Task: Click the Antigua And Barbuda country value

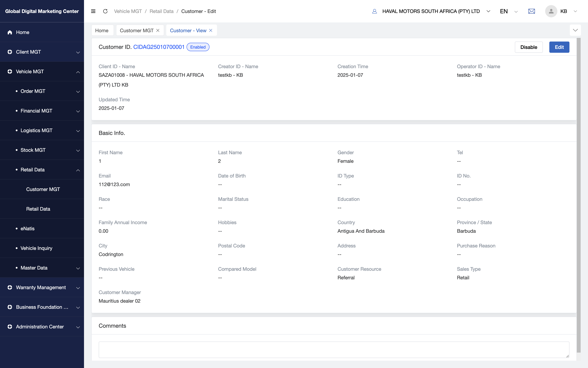Action: coord(361,231)
